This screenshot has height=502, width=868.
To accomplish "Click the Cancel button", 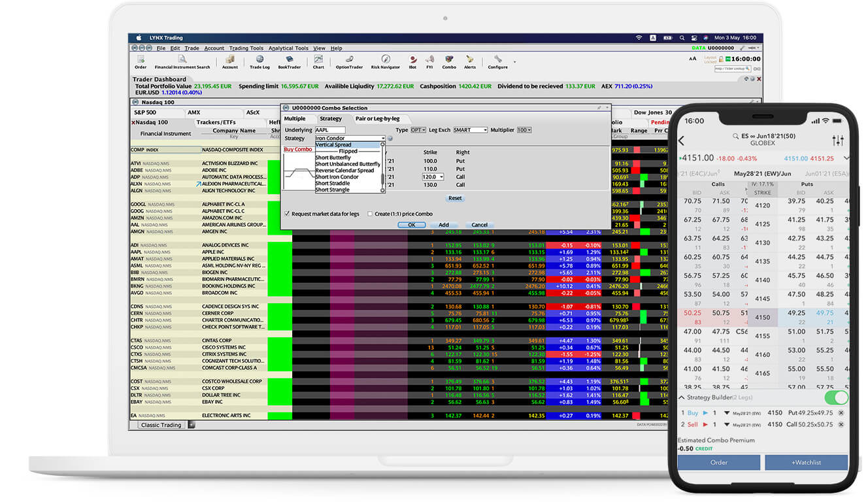I will 479,225.
